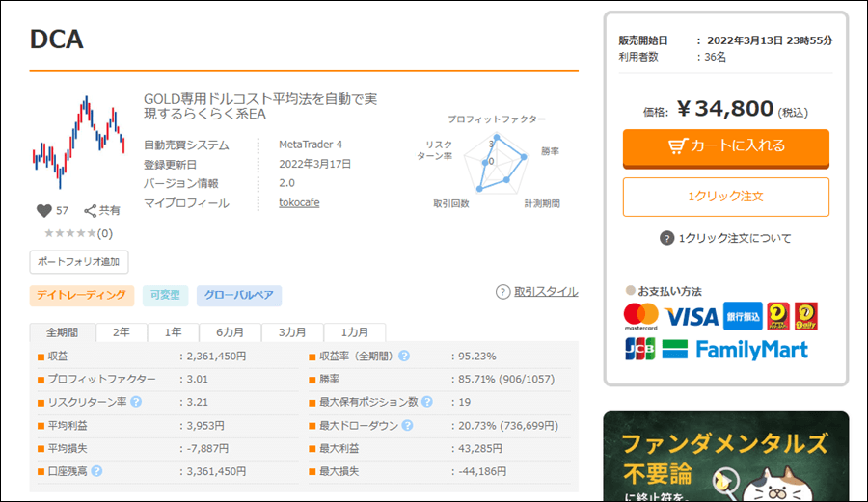868x502 pixels.
Task: Click the VISA payment logo
Action: (692, 316)
